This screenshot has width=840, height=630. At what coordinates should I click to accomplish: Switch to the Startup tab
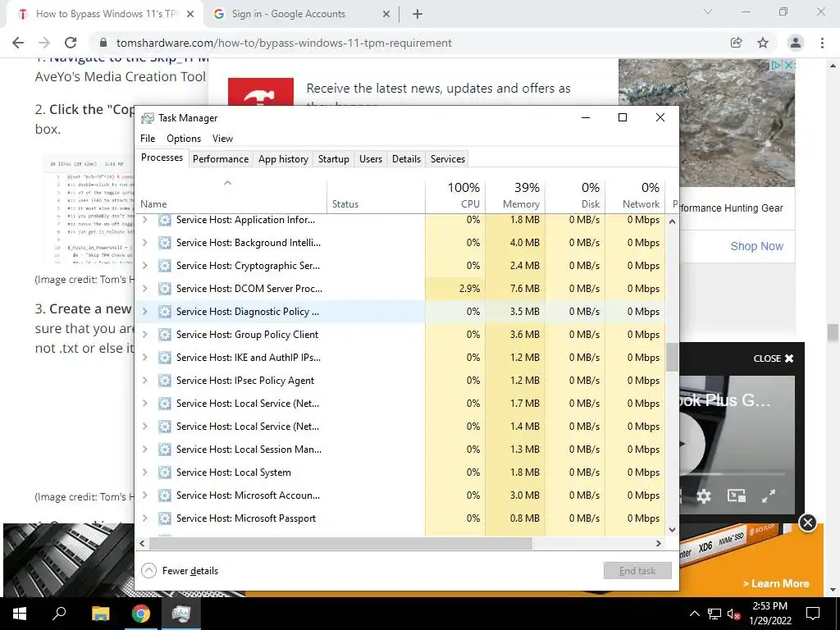tap(333, 159)
